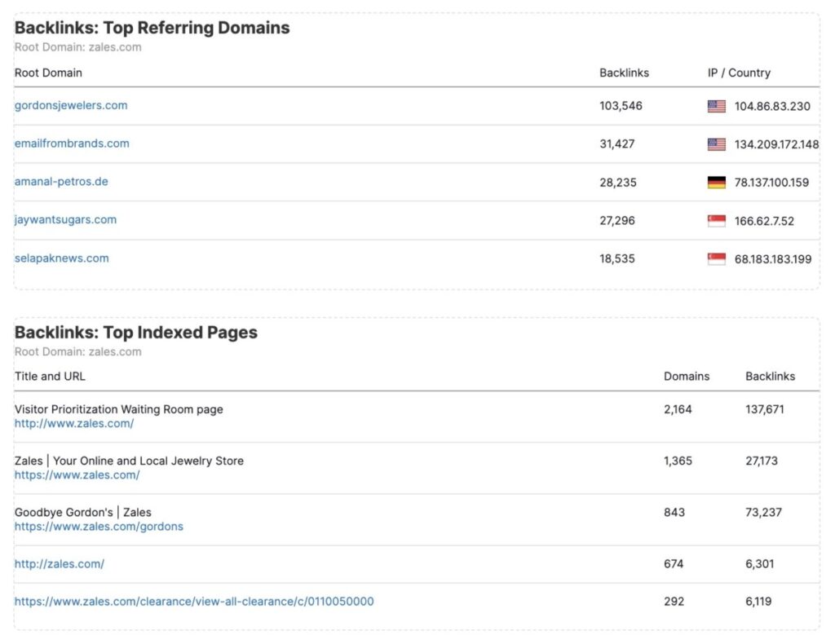Select IP address 78.137.100.159
The image size is (835, 644).
click(x=771, y=183)
